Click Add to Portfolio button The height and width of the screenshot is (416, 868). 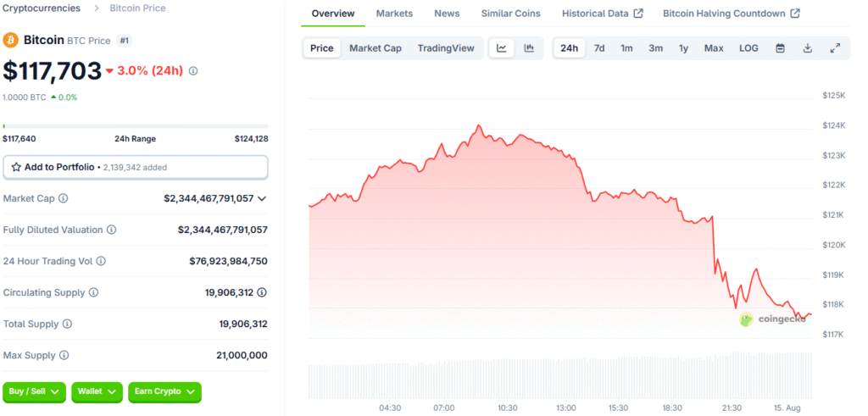[136, 167]
